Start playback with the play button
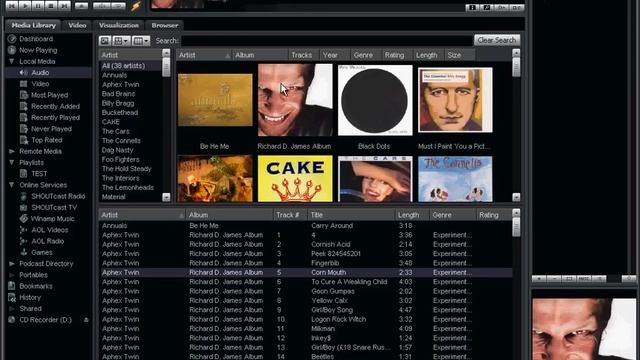 (25, 6)
